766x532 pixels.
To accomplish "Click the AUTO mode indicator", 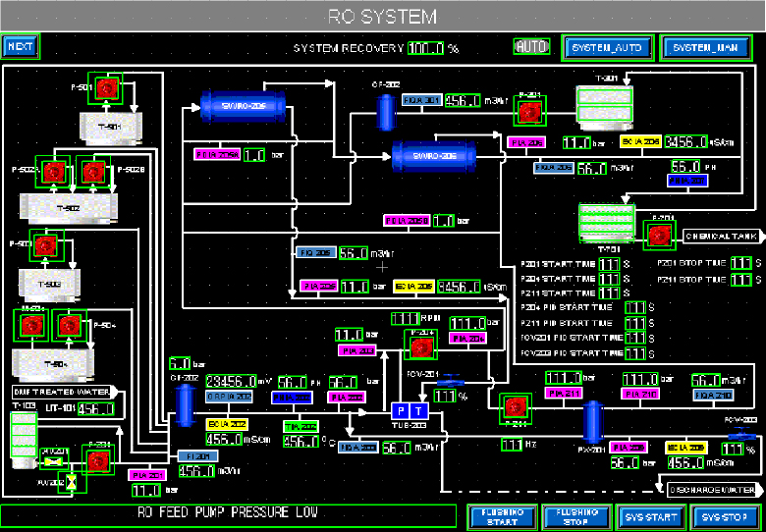I will (x=531, y=47).
